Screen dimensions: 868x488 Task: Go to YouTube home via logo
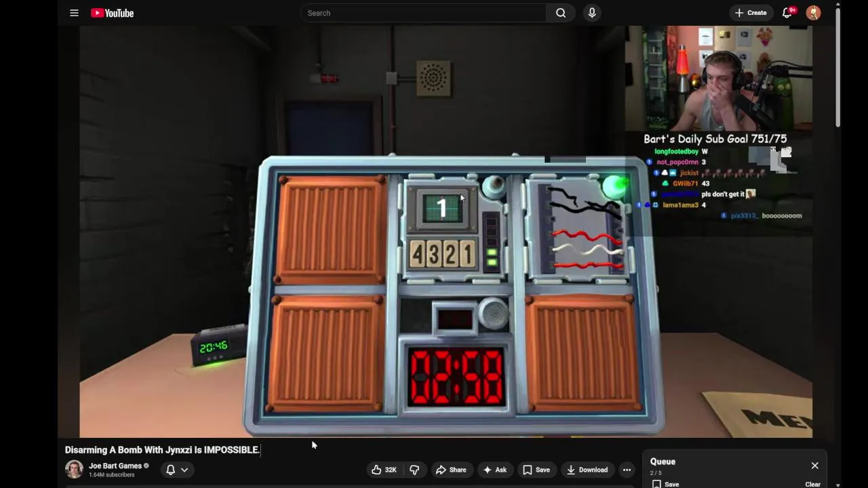tap(112, 13)
